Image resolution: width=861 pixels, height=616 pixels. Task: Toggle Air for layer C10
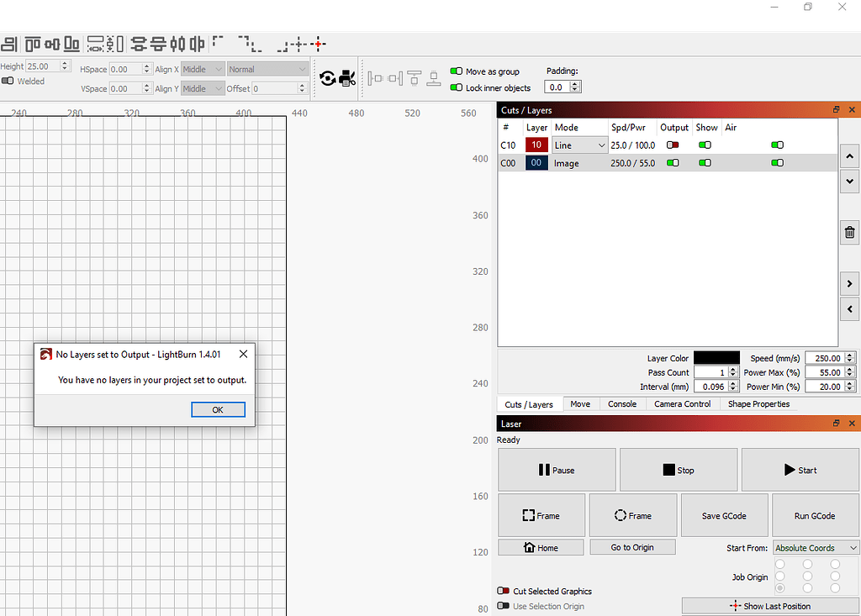[777, 145]
